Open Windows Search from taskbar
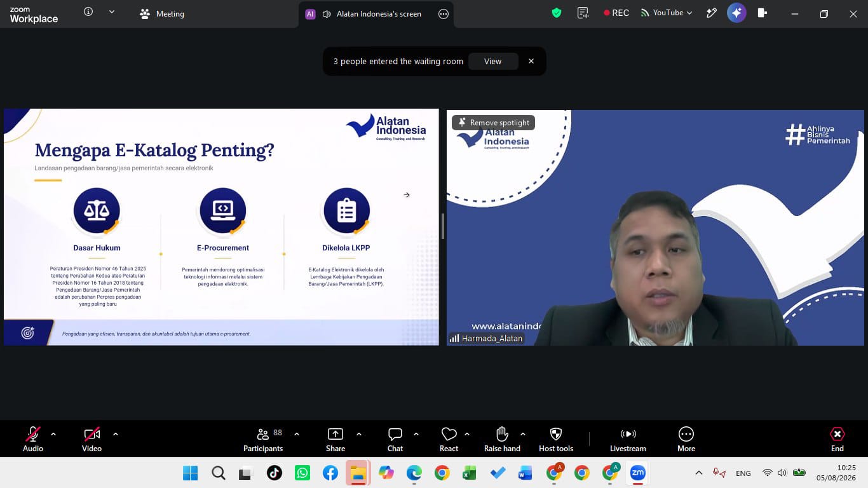Image resolution: width=868 pixels, height=488 pixels. 219,473
